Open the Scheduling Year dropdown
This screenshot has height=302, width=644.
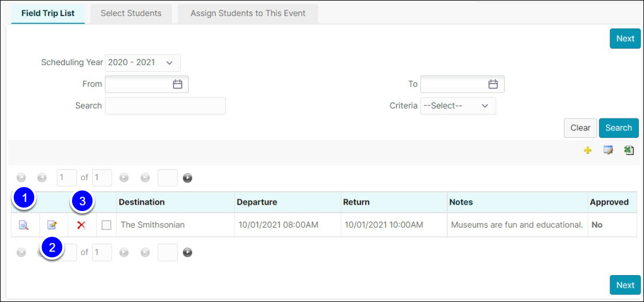click(x=142, y=62)
